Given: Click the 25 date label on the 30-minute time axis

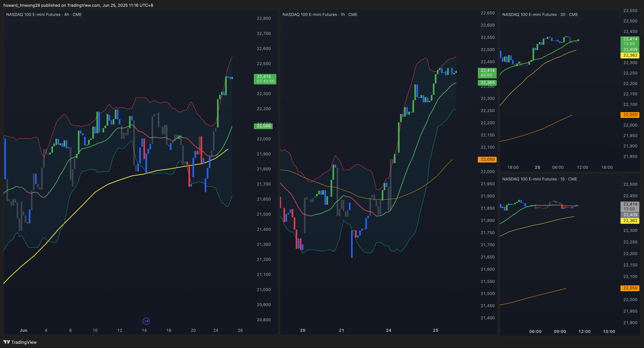Looking at the screenshot, I should tap(537, 167).
